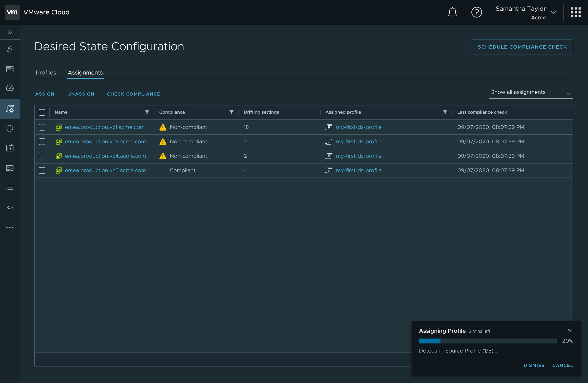This screenshot has width=588, height=383.
Task: Open the Desired State Configuration sidebar icon
Action: 10,109
